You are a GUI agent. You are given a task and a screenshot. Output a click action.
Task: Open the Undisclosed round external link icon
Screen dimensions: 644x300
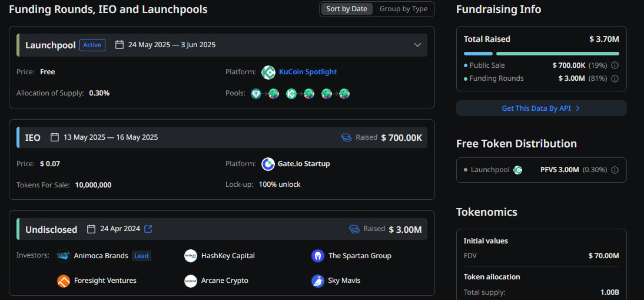(148, 229)
